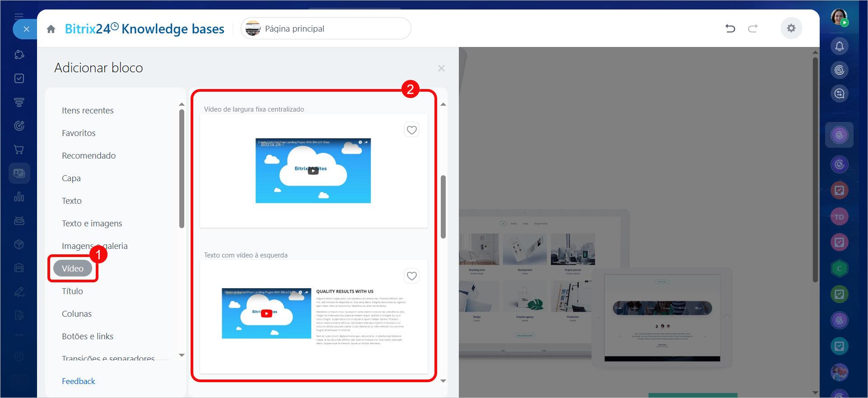Select the Vídeo category
Viewport: 868px width, 398px height.
(73, 268)
